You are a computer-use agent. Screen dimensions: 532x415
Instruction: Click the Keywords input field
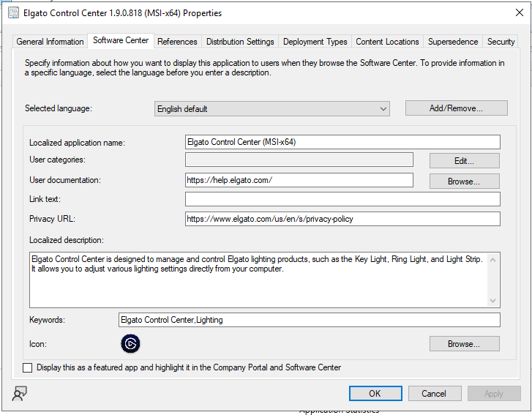click(x=309, y=320)
